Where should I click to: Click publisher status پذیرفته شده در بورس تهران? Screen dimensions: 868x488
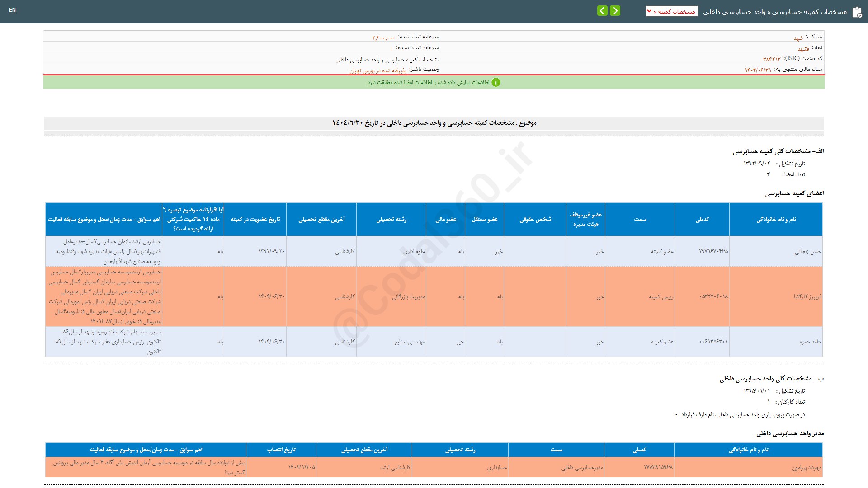pyautogui.click(x=378, y=70)
